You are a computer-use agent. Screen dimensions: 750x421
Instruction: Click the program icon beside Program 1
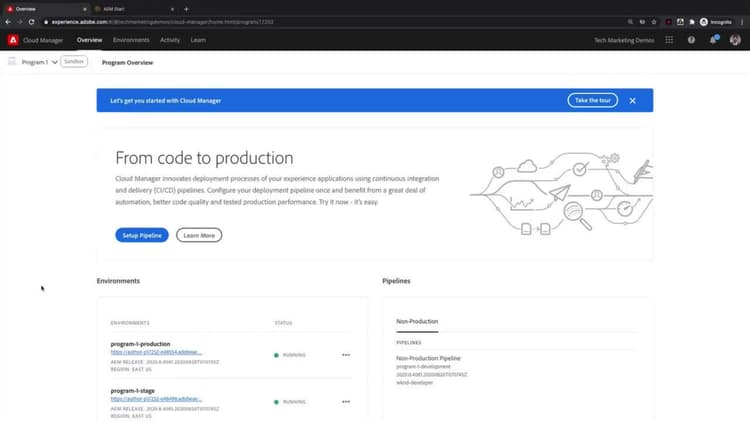tap(12, 62)
